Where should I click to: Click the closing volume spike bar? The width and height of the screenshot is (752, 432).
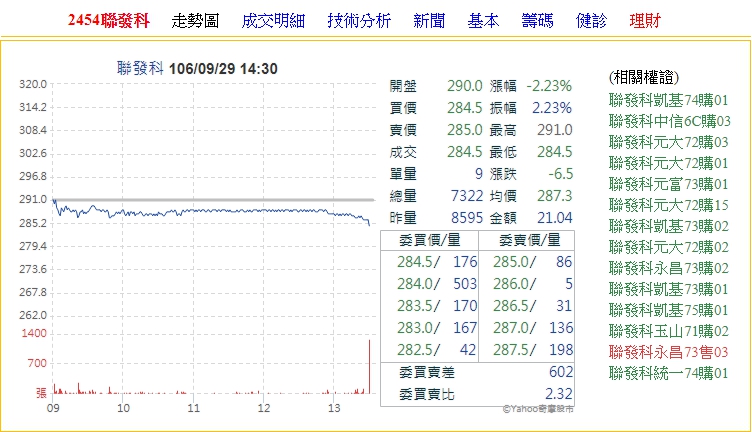369,367
